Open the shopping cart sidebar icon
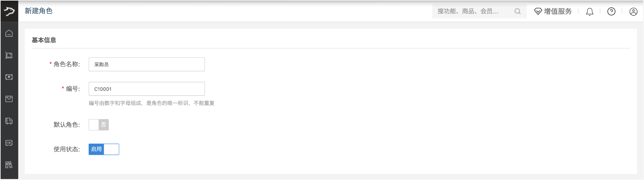644x180 pixels. point(9,55)
